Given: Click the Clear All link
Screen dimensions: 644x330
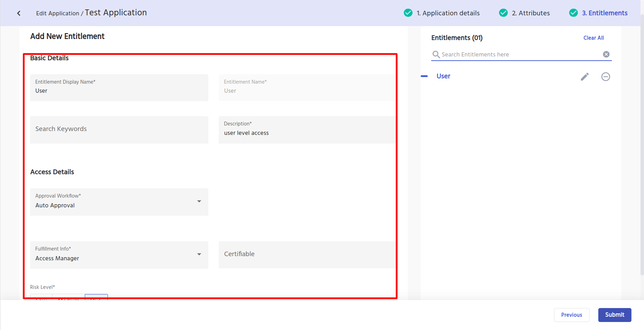Looking at the screenshot, I should [593, 38].
